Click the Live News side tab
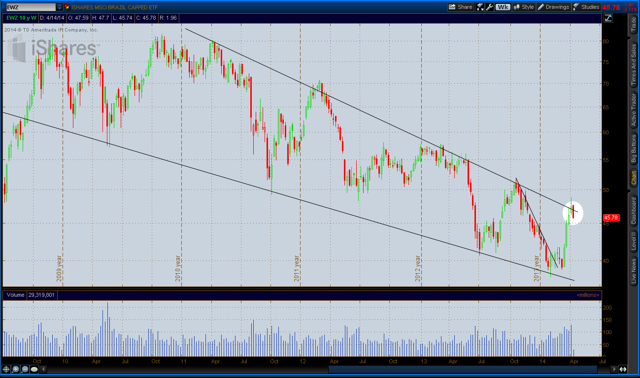This screenshot has width=640, height=378. [x=634, y=270]
